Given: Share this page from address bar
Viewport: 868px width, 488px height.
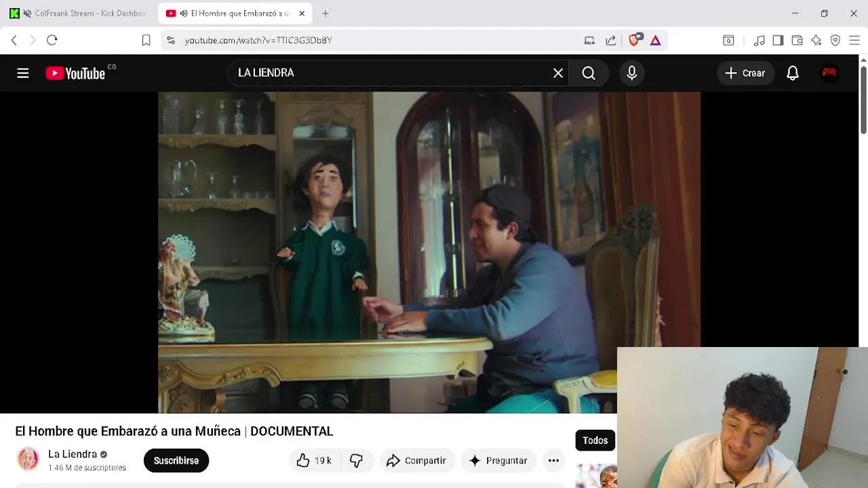Looking at the screenshot, I should coord(611,41).
